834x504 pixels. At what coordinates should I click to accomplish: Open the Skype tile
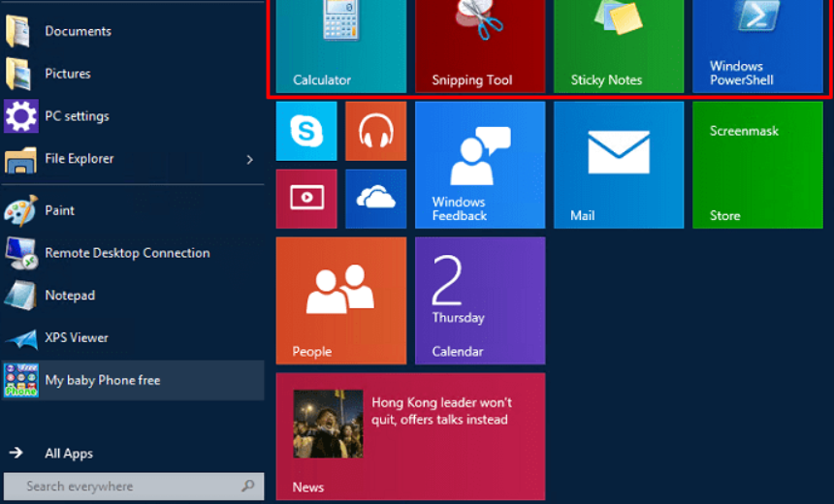point(306,131)
